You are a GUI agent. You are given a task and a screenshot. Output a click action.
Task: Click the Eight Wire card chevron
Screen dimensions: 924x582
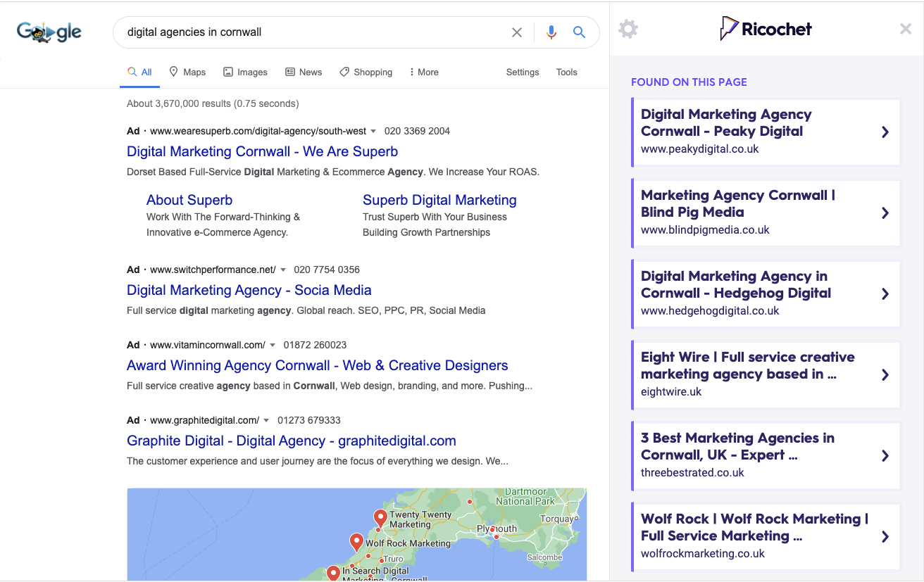885,374
